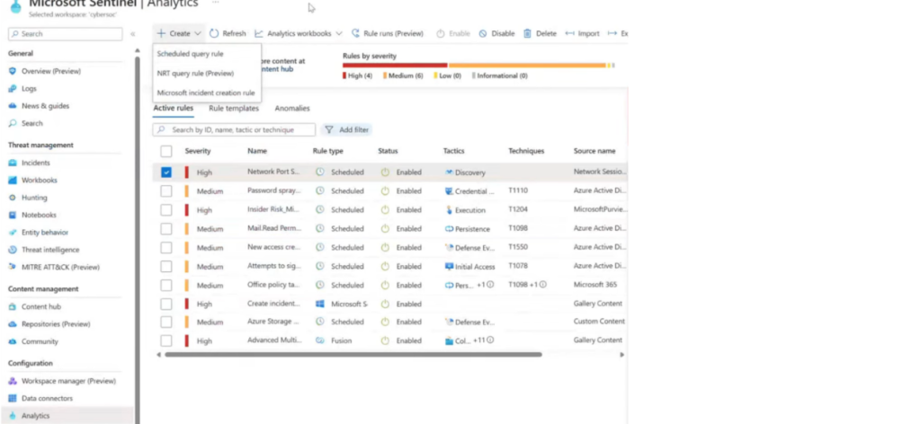Click the Analytics flask icon in sidebar

point(12,416)
